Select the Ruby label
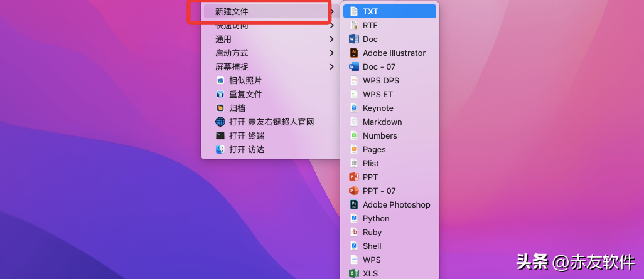644x279 pixels. click(x=372, y=233)
